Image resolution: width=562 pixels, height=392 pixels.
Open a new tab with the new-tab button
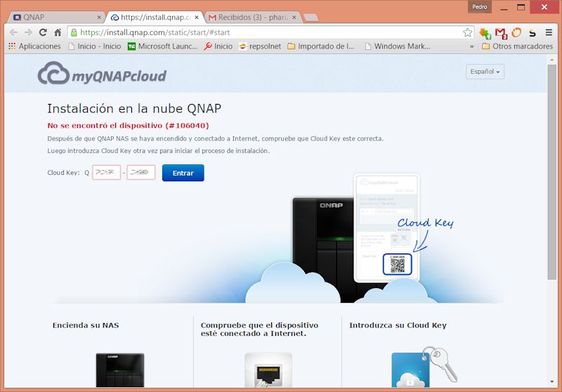[311, 18]
